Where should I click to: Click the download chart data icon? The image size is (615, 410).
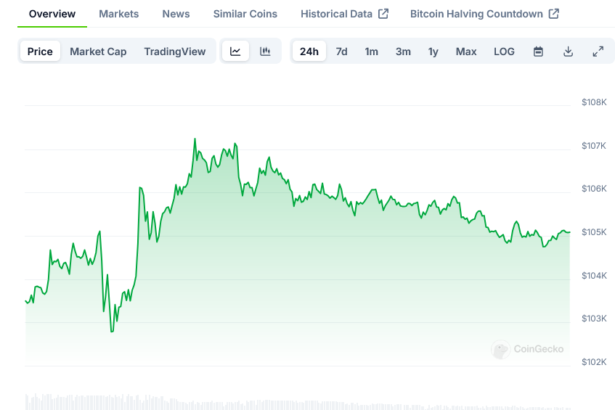pyautogui.click(x=568, y=51)
